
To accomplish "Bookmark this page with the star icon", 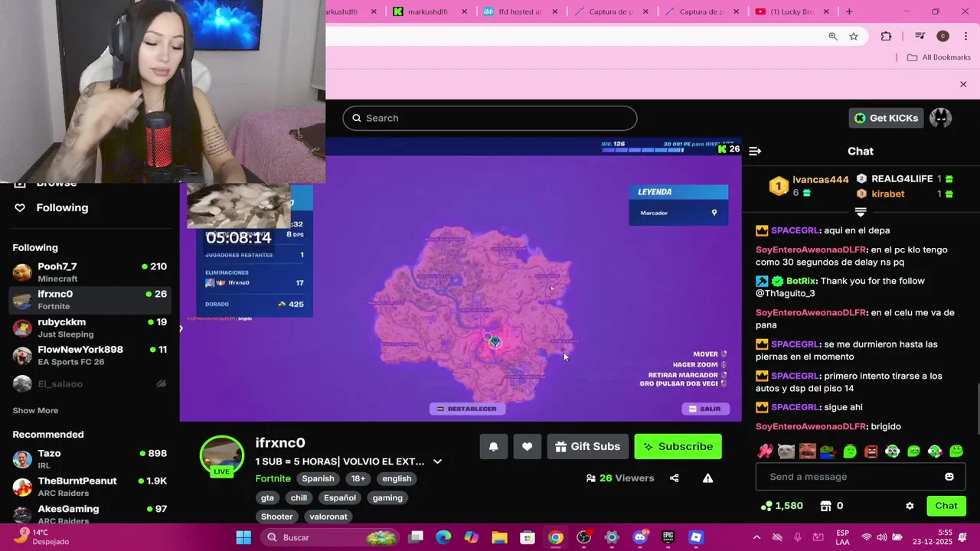I will 854,36.
